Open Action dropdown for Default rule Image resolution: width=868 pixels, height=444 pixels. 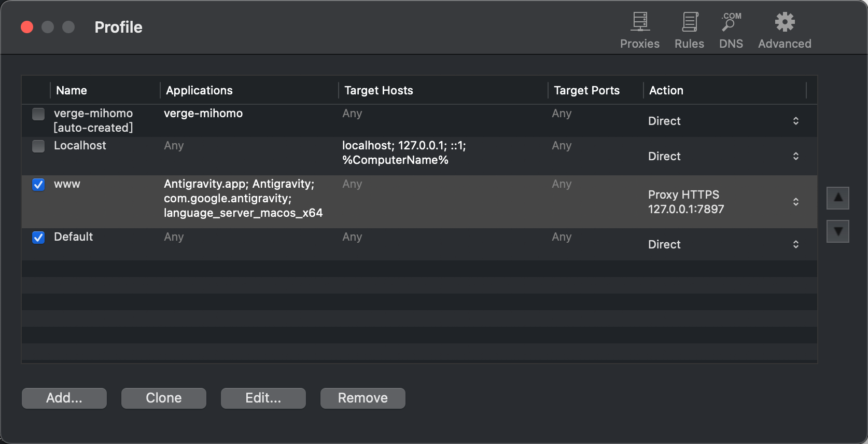(x=795, y=244)
